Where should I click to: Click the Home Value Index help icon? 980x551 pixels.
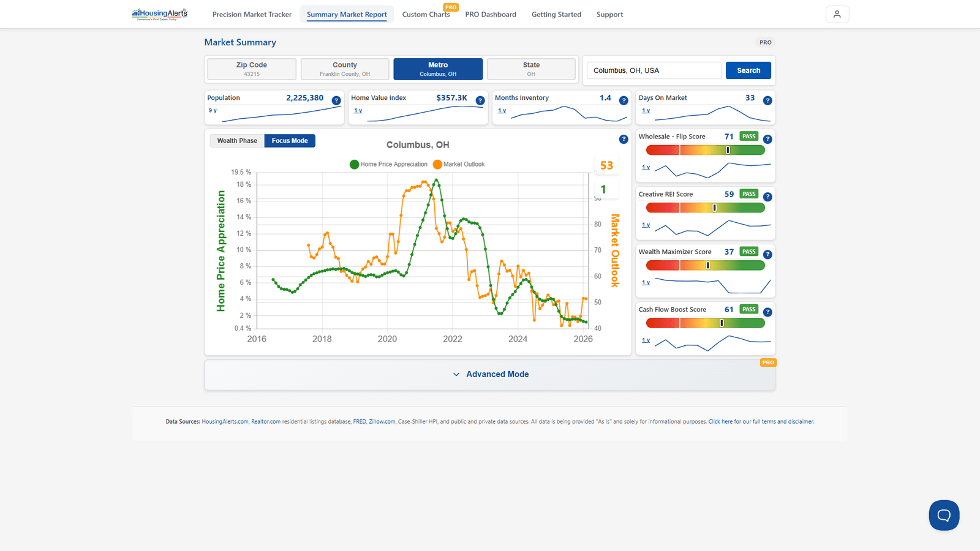pyautogui.click(x=480, y=100)
